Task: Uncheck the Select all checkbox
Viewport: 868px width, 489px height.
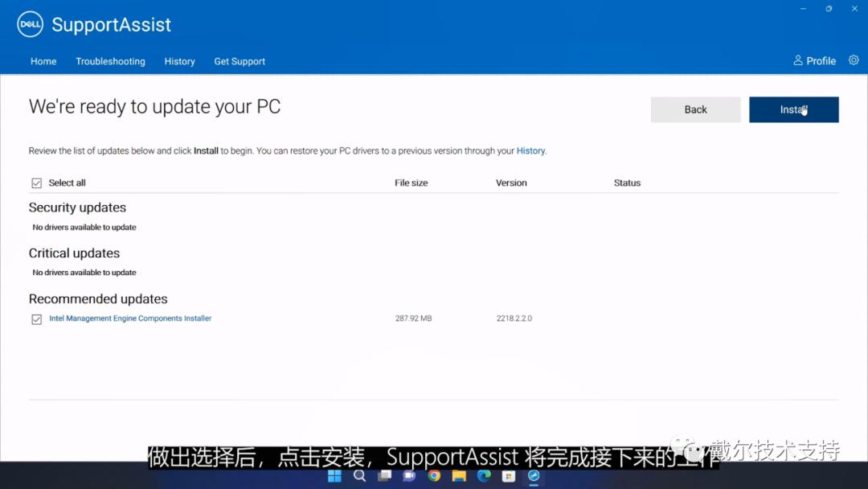Action: (36, 183)
